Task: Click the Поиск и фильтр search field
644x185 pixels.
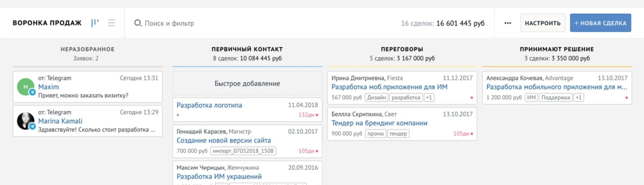Action: click(169, 23)
